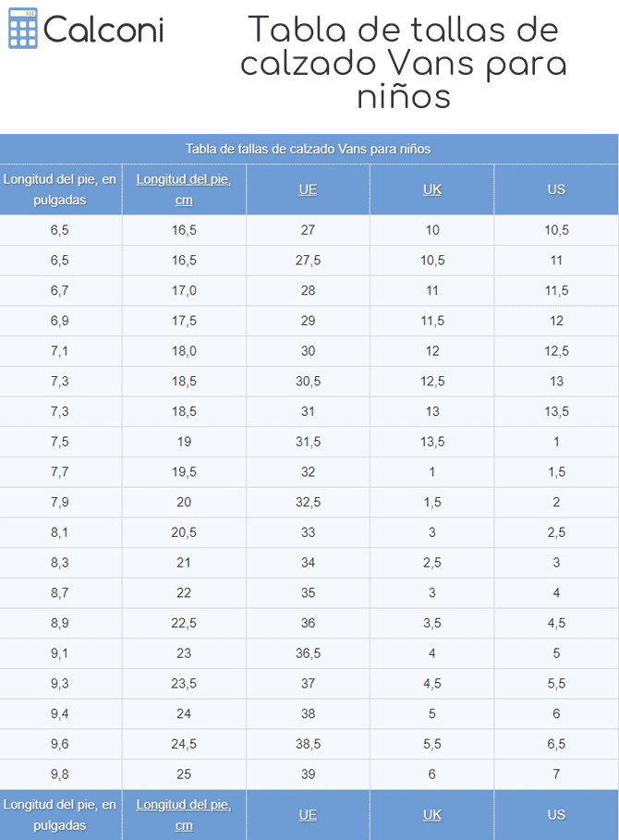Select the 13,5 value in the US column
This screenshot has width=619, height=840.
tap(556, 411)
